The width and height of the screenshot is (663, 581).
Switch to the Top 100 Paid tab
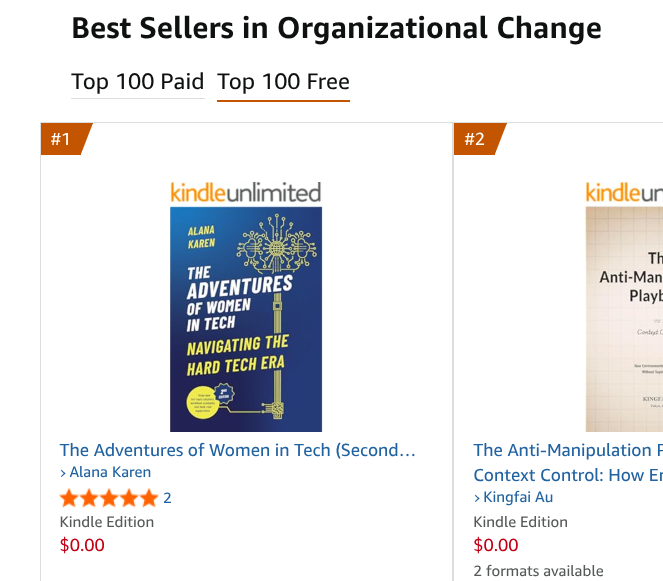pos(137,82)
